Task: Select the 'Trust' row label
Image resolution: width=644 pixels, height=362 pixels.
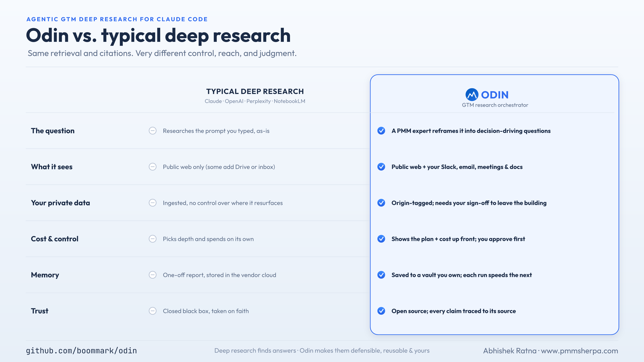Action: pos(40,311)
